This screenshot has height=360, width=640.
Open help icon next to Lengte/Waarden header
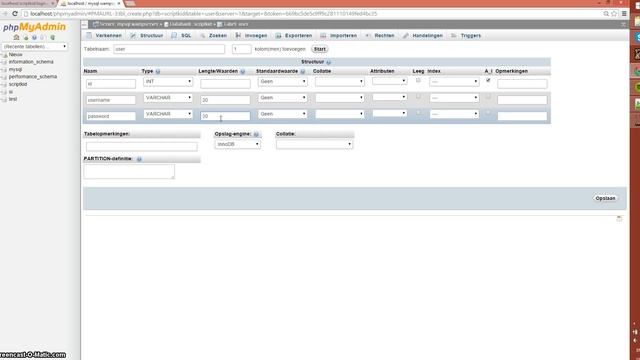click(x=242, y=71)
